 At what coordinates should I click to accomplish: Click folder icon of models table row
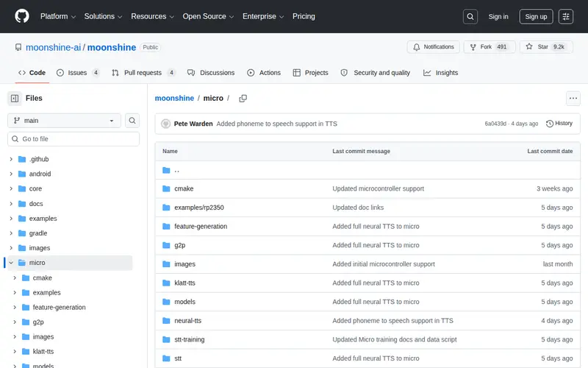coord(166,302)
